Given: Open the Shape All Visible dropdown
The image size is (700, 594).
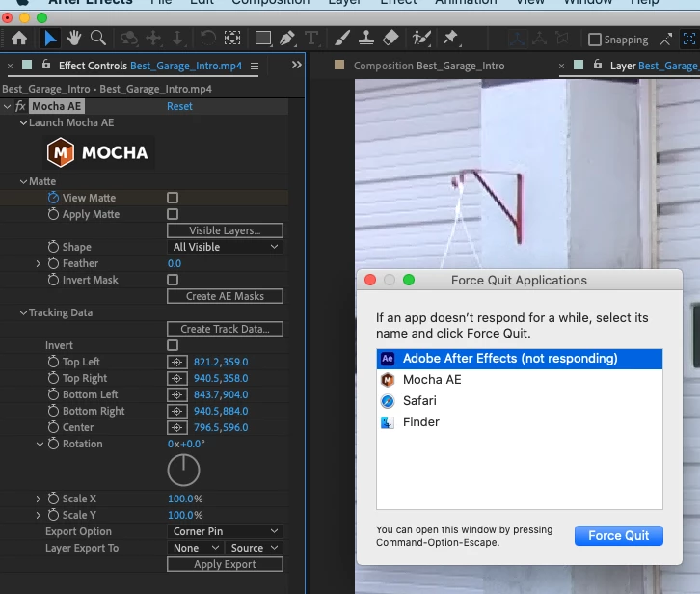Looking at the screenshot, I should click(225, 247).
